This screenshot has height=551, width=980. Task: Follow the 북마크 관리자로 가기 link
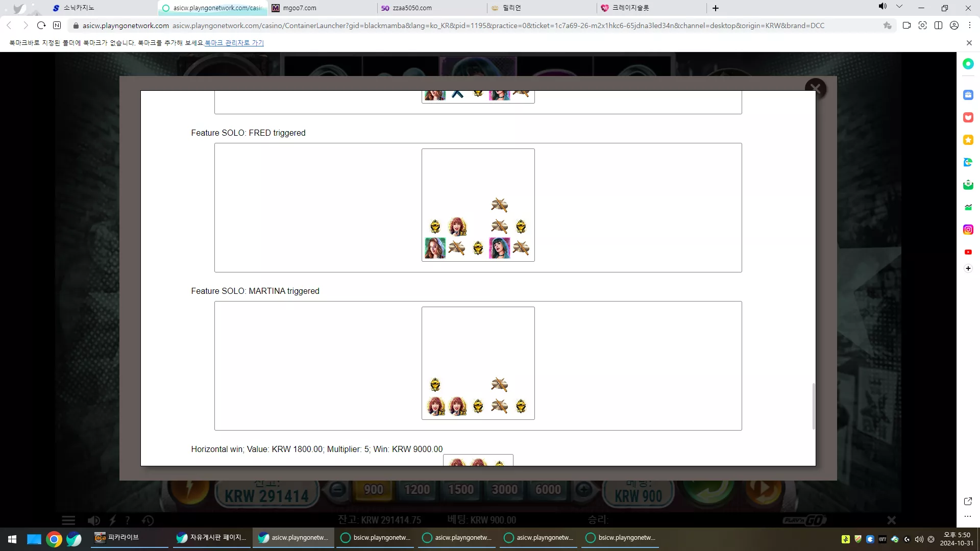[234, 43]
